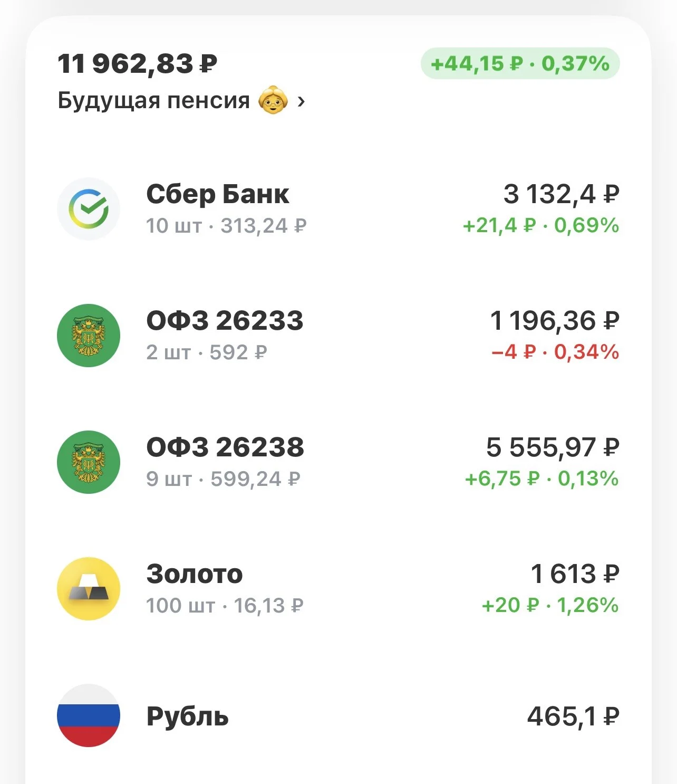Tap ОФЗ 26238 value 5 555,97 ₽
This screenshot has width=677, height=784.
[x=553, y=447]
